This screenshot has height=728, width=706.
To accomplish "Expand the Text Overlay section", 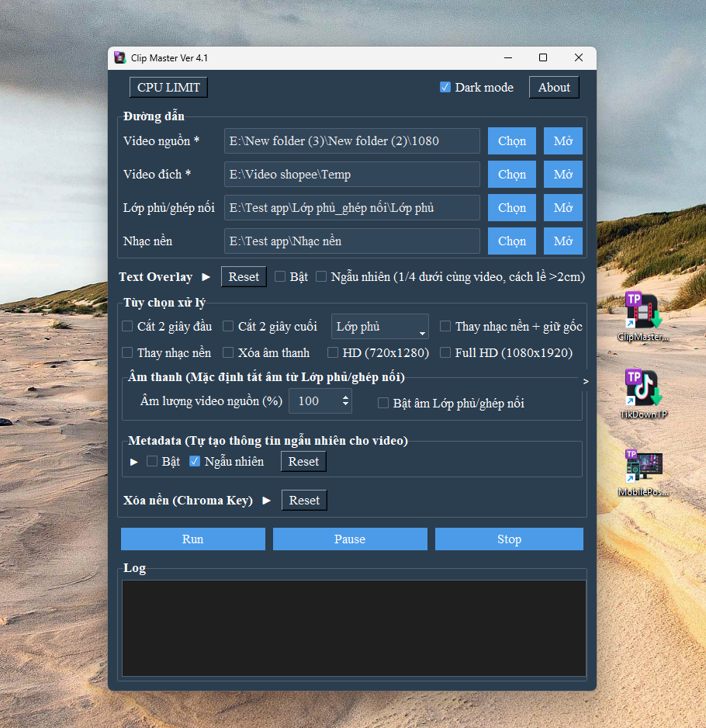I will [x=205, y=276].
